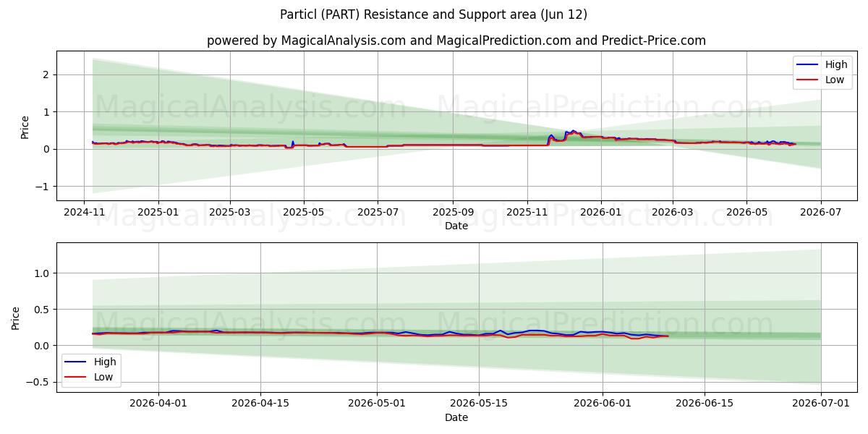
Task: Click the '2025-07' x-axis label in the top chart
Action: pos(378,212)
